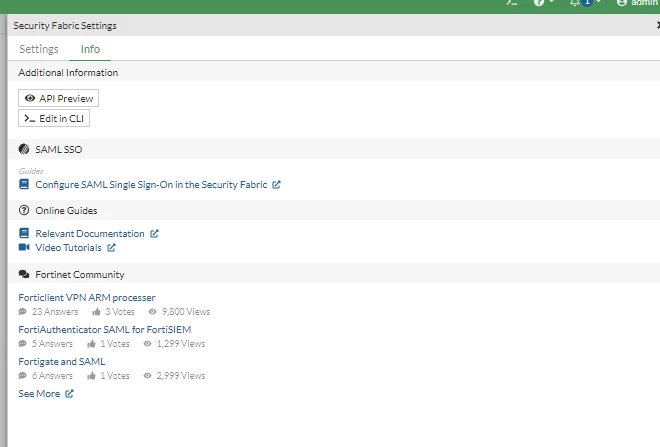
Task: Click the Online Guides heading text
Action: coord(66,210)
